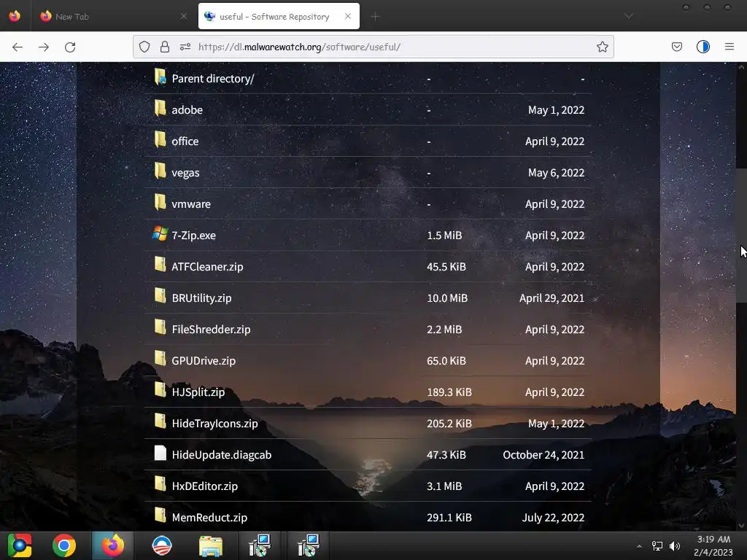Download 7-Zip.exe
The height and width of the screenshot is (560, 747).
tap(193, 236)
